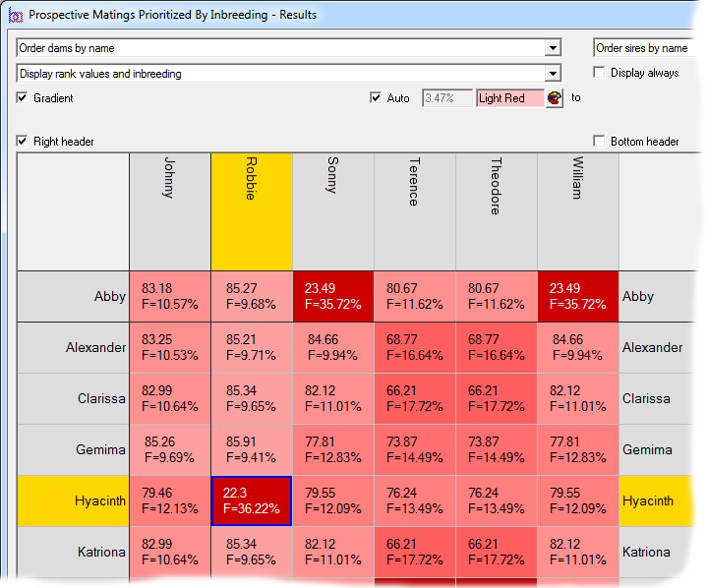The image size is (707, 588).
Task: Open the color picker palette icon
Action: [x=555, y=98]
